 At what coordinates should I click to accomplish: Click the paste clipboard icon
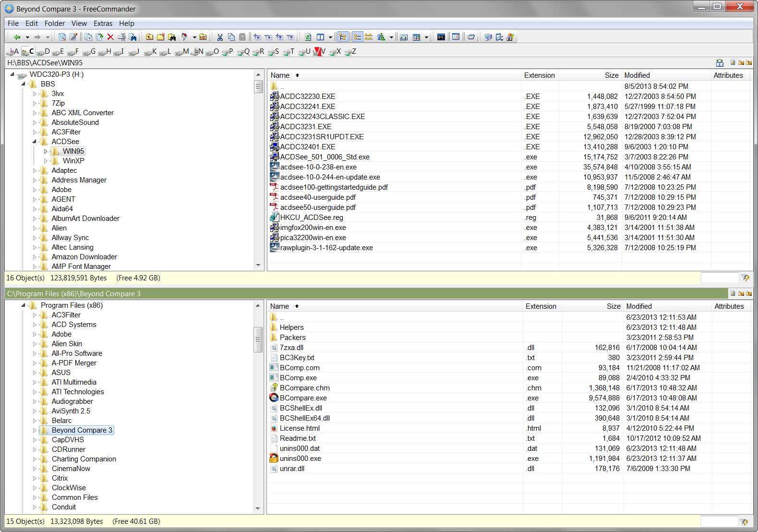click(x=242, y=37)
